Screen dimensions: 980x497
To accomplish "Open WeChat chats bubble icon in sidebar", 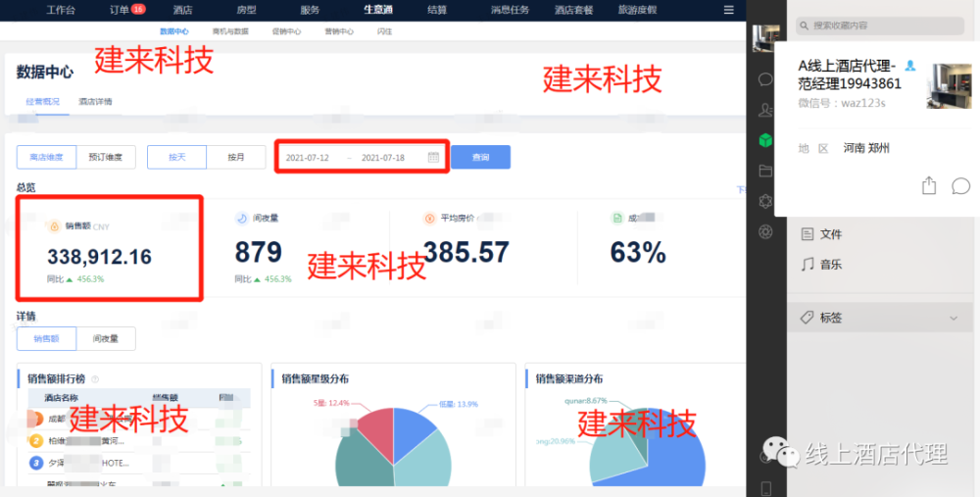I will tap(765, 79).
